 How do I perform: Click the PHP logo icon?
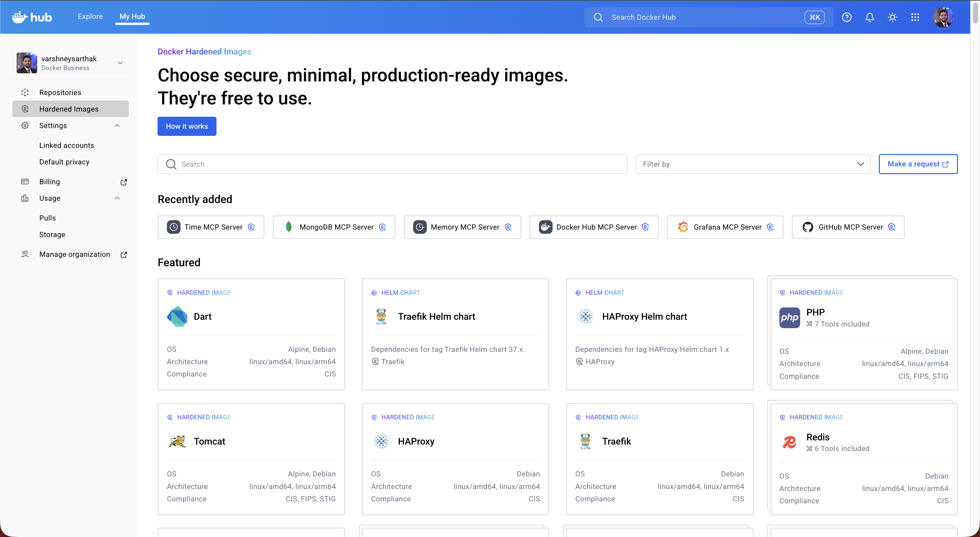tap(789, 317)
